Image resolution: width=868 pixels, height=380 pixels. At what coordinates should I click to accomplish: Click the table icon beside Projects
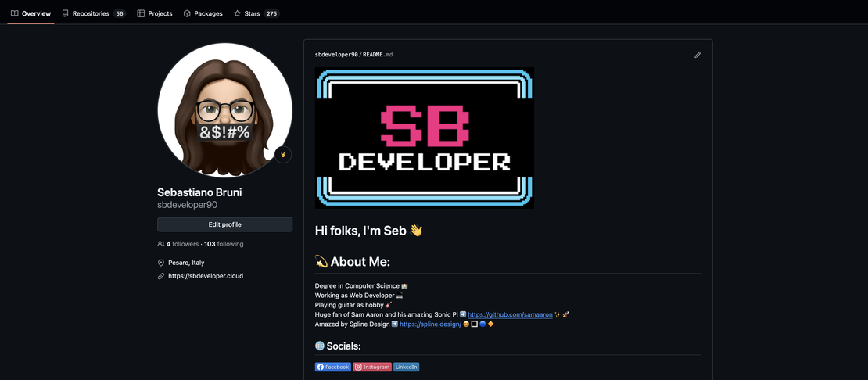click(x=141, y=13)
